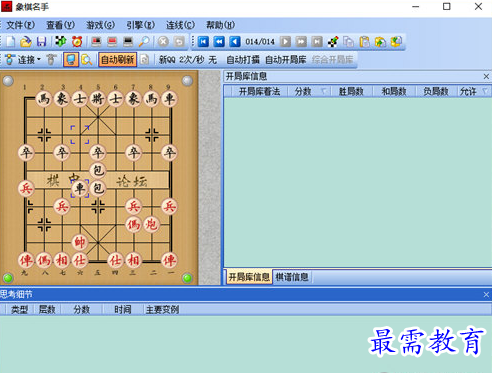
Task: Click 胜局数 column header
Action: [x=351, y=91]
